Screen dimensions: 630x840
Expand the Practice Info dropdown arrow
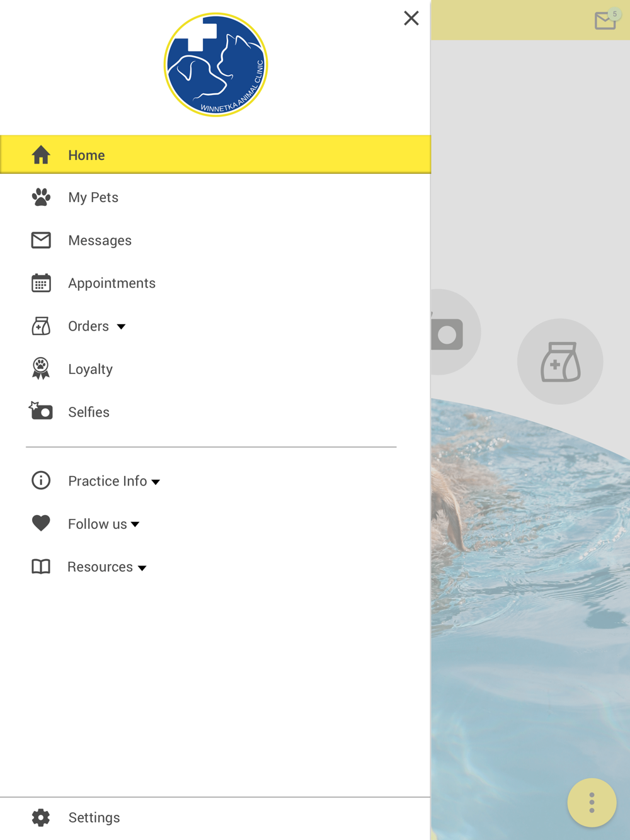click(156, 482)
